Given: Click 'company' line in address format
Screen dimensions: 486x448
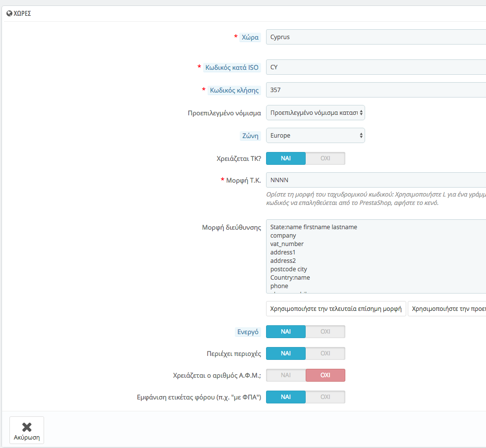Looking at the screenshot, I should [283, 236].
